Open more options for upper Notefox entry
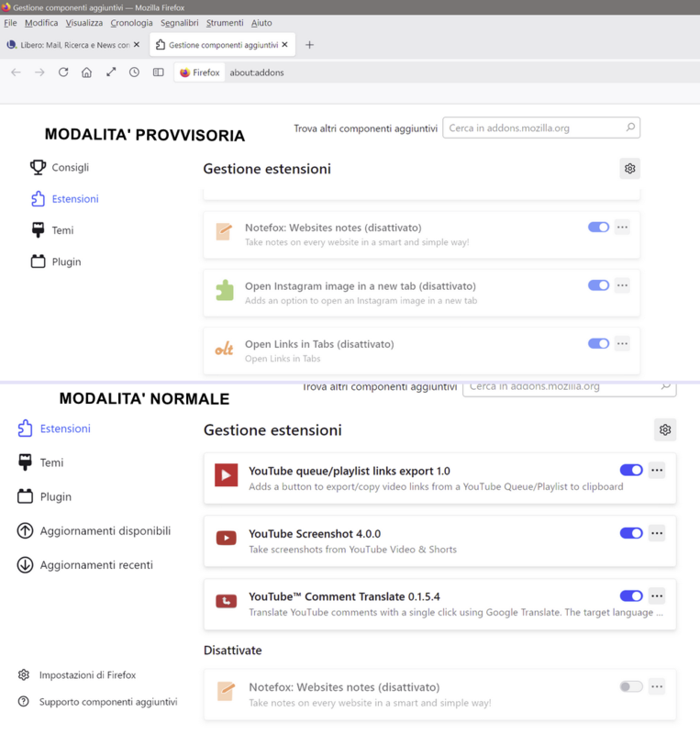This screenshot has width=700, height=734. pyautogui.click(x=622, y=227)
